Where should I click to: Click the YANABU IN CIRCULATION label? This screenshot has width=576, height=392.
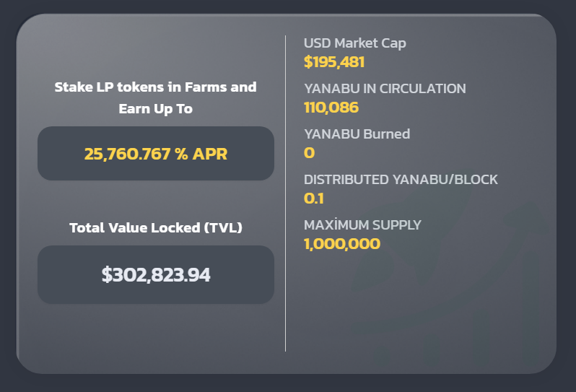385,89
